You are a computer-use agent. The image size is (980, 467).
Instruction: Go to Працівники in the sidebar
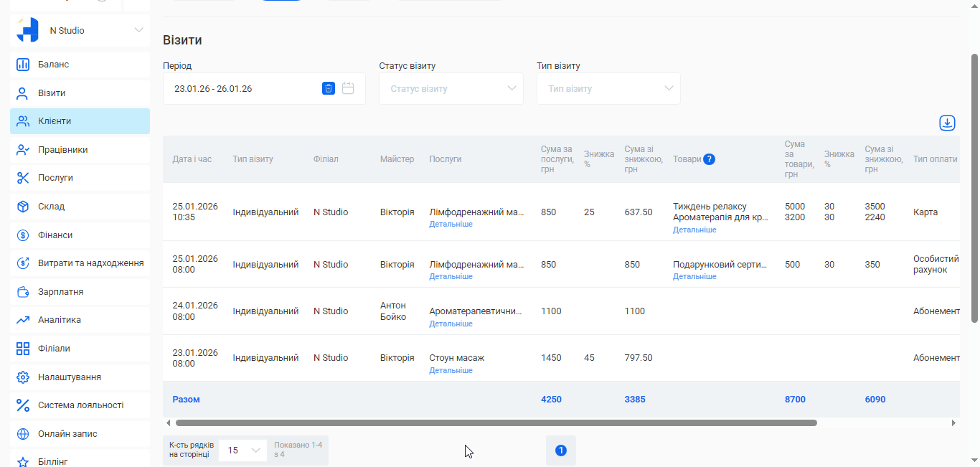point(63,150)
